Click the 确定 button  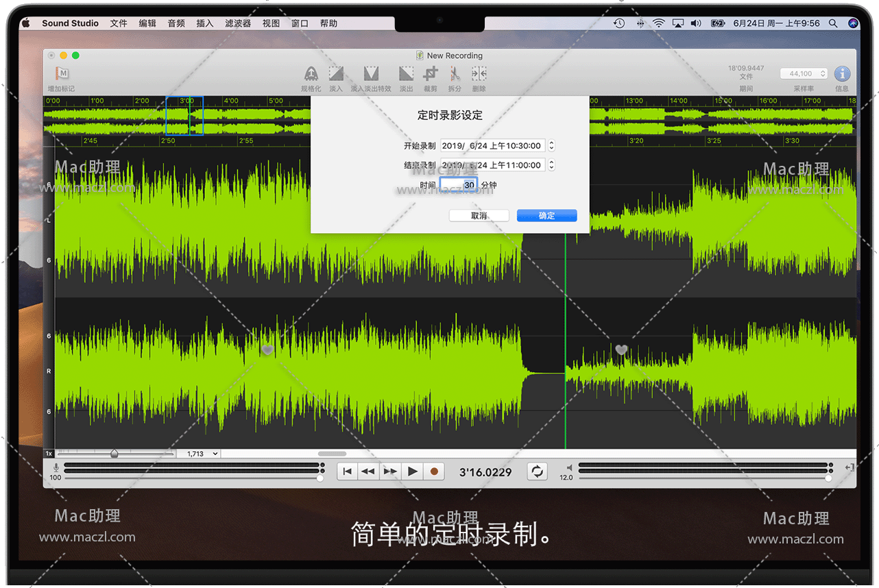[x=546, y=216]
